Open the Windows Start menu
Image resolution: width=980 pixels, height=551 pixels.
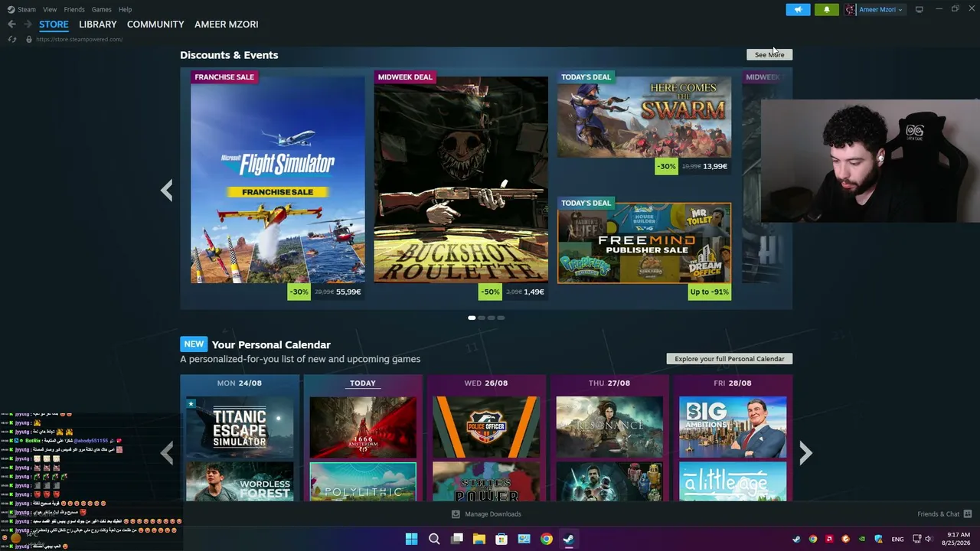click(x=411, y=539)
